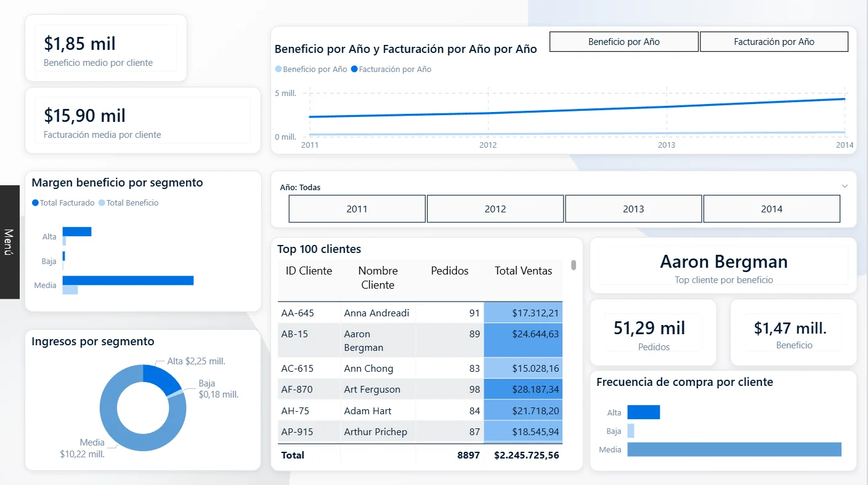Image resolution: width=868 pixels, height=485 pixels.
Task: Click the Alta bar in Margen beneficio chart
Action: click(76, 231)
